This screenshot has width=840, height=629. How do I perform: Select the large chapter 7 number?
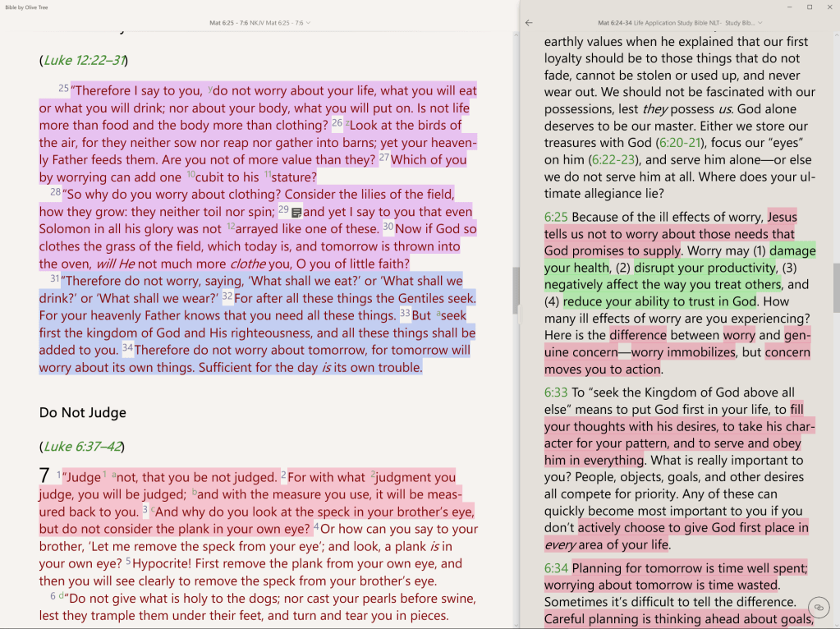click(44, 475)
